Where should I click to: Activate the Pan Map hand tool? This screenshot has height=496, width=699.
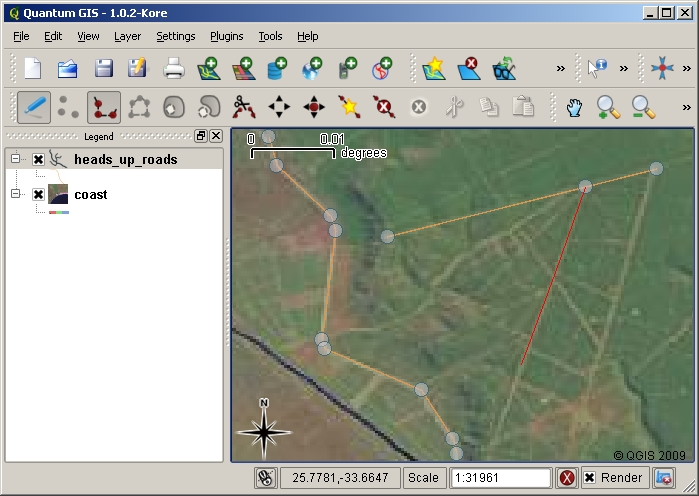[x=574, y=106]
